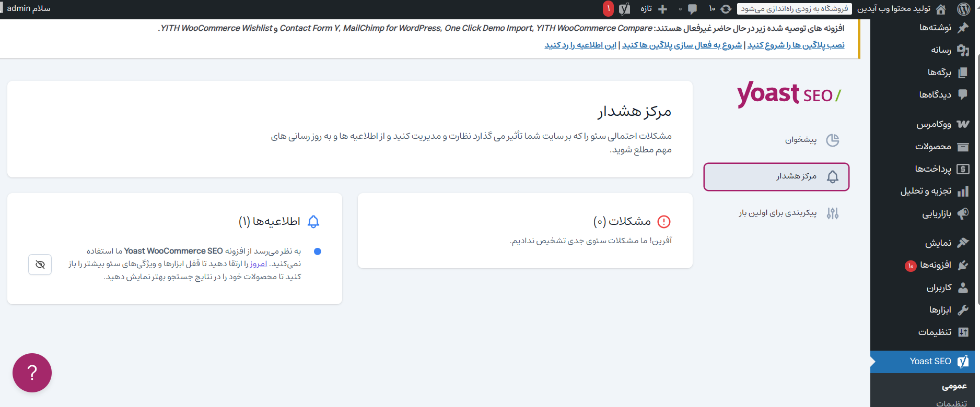Expand the "سلام admin" user account menu
Viewport: 980px width, 407px height.
coord(29,9)
